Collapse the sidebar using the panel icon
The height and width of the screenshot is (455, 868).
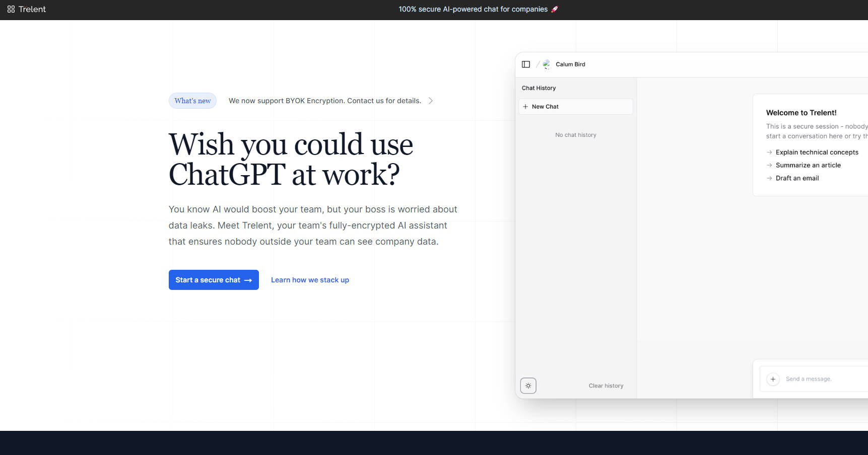click(x=526, y=64)
